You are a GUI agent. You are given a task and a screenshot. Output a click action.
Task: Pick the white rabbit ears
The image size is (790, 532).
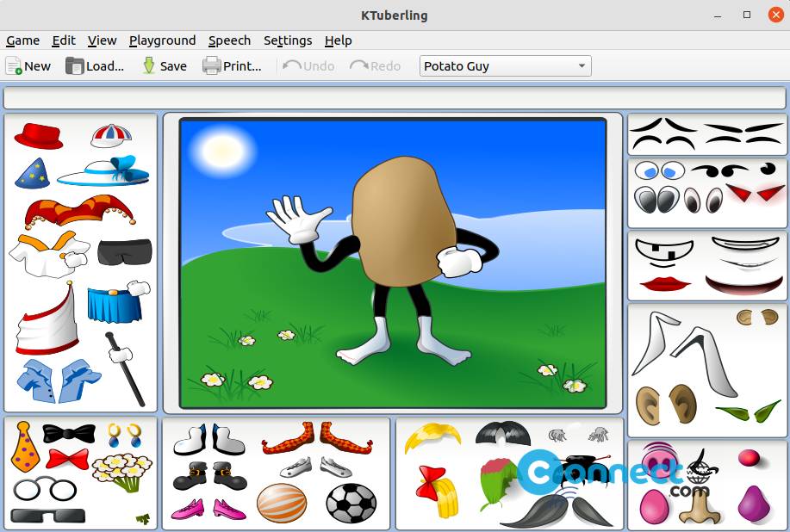click(x=683, y=353)
